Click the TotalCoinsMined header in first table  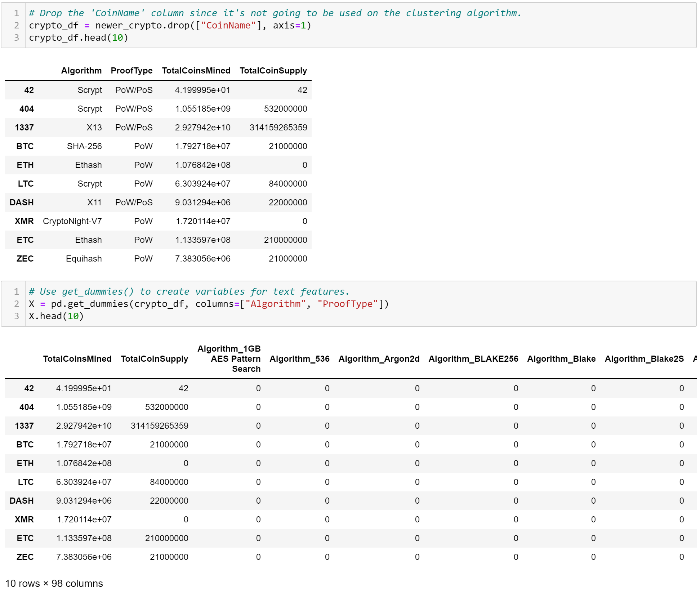[196, 71]
